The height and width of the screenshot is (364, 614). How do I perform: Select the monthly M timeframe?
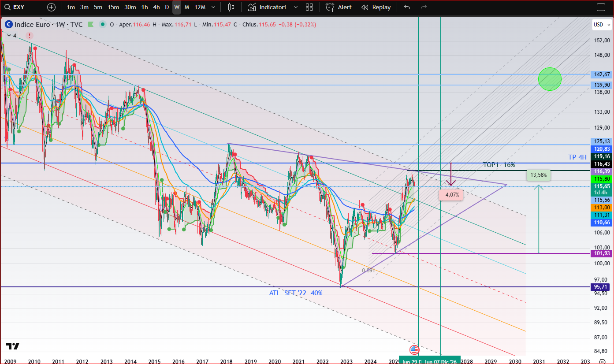(x=187, y=7)
